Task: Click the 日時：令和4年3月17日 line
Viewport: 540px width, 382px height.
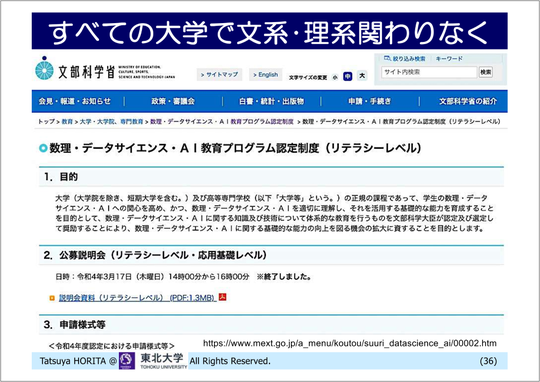Action: coord(184,277)
